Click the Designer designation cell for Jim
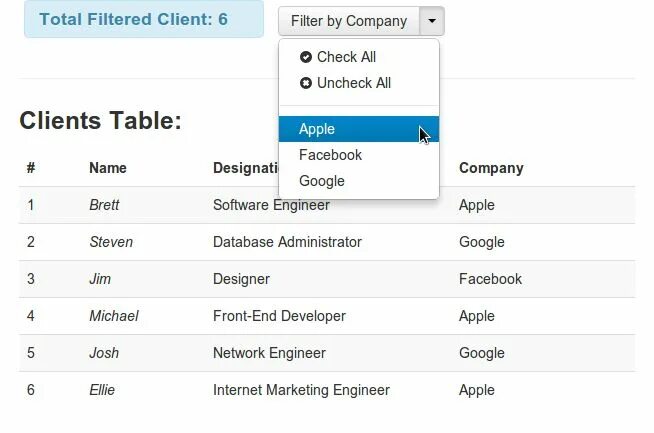 (241, 279)
